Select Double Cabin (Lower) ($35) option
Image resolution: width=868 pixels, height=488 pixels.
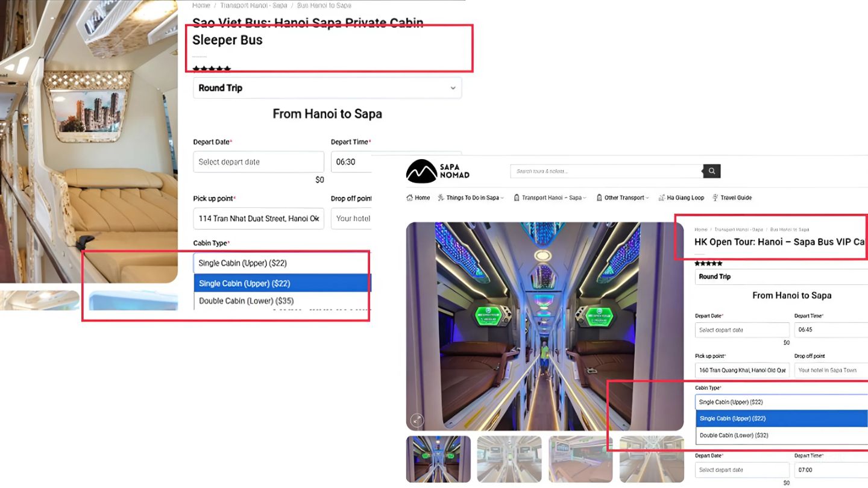tap(246, 301)
